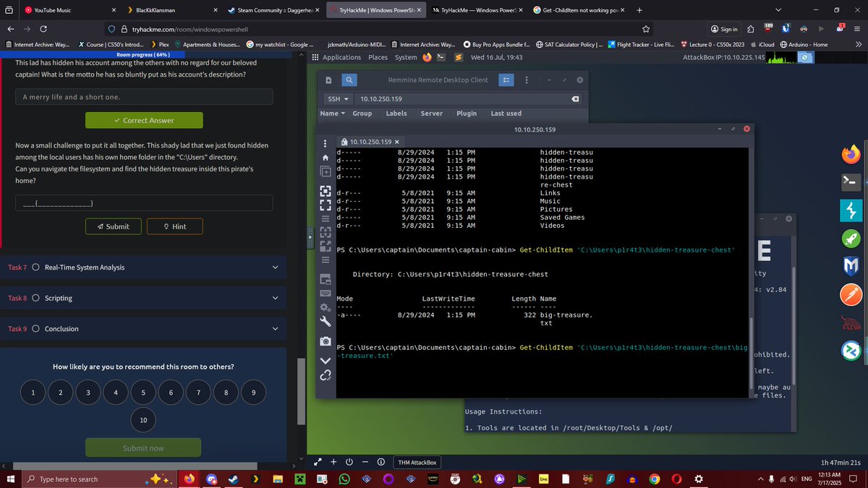The width and height of the screenshot is (868, 488).
Task: Switch to the YouTube Music browser tab
Action: tap(69, 11)
